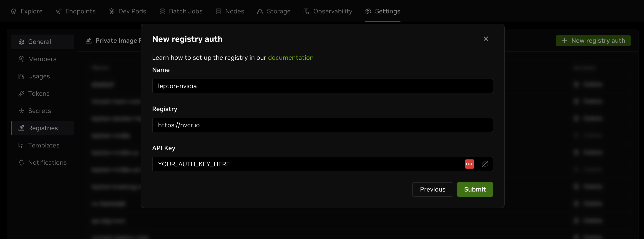This screenshot has width=644, height=239.
Task: Click the Templates brackets icon
Action: 22,145
